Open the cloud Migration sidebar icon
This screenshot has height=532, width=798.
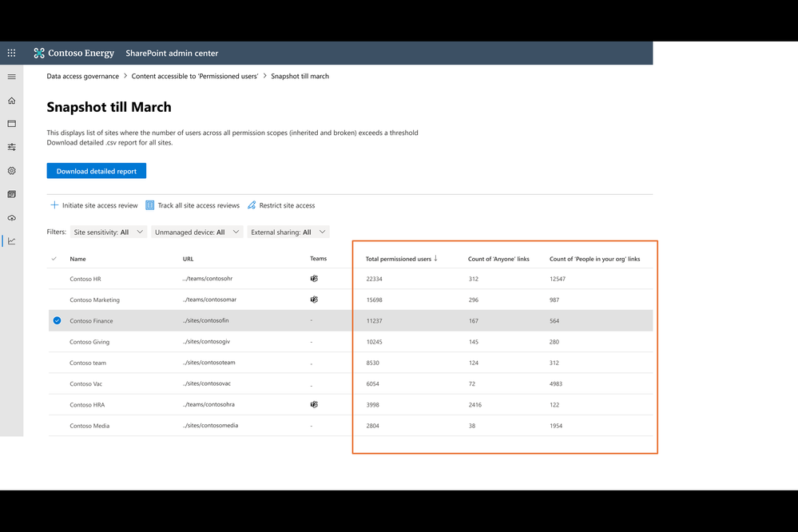pos(12,218)
